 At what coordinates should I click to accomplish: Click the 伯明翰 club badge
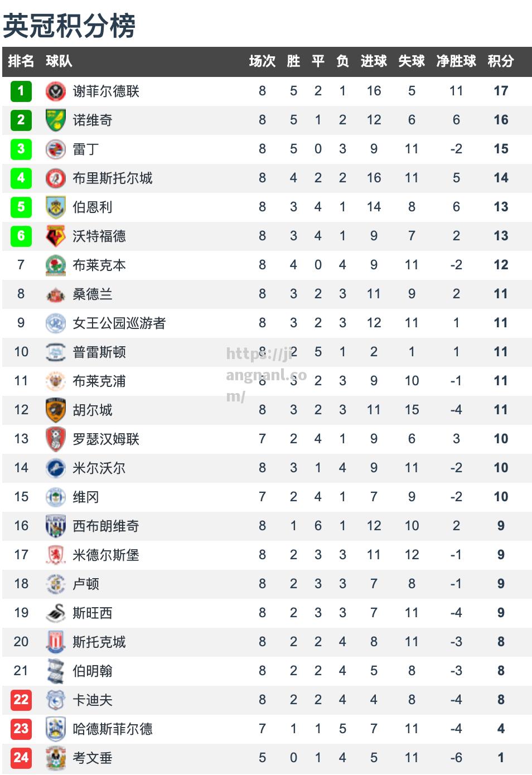click(56, 671)
